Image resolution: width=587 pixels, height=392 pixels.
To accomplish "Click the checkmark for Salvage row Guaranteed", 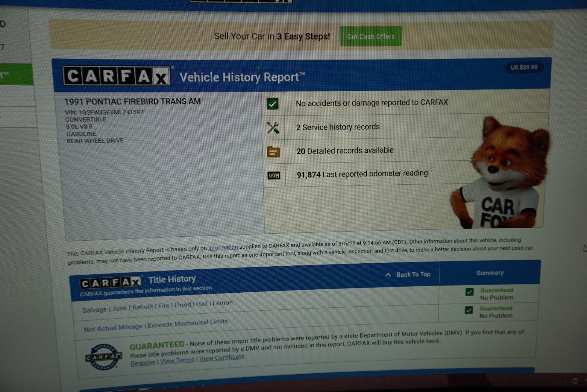I will click(x=469, y=292).
